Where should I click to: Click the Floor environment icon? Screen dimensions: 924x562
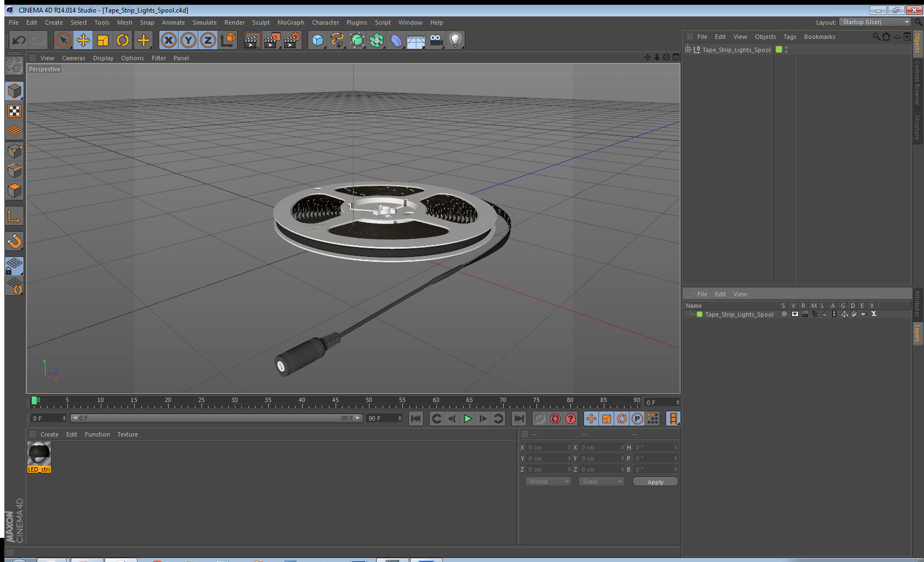point(416,41)
